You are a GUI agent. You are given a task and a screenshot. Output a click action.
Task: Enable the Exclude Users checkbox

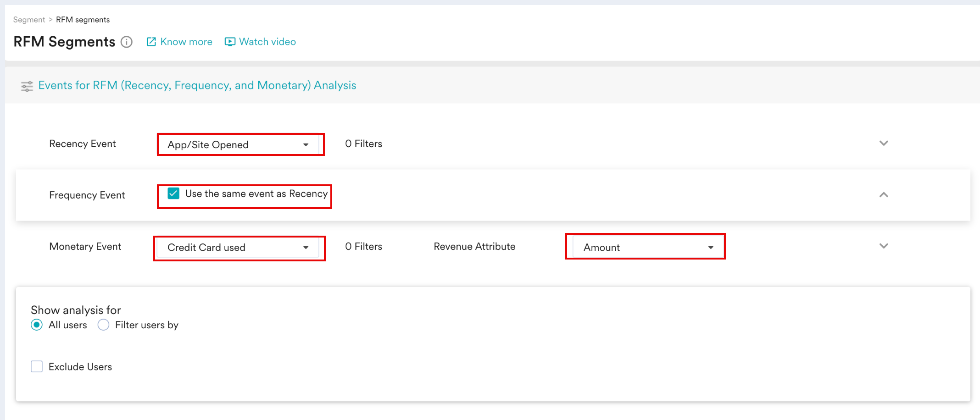pyautogui.click(x=37, y=367)
